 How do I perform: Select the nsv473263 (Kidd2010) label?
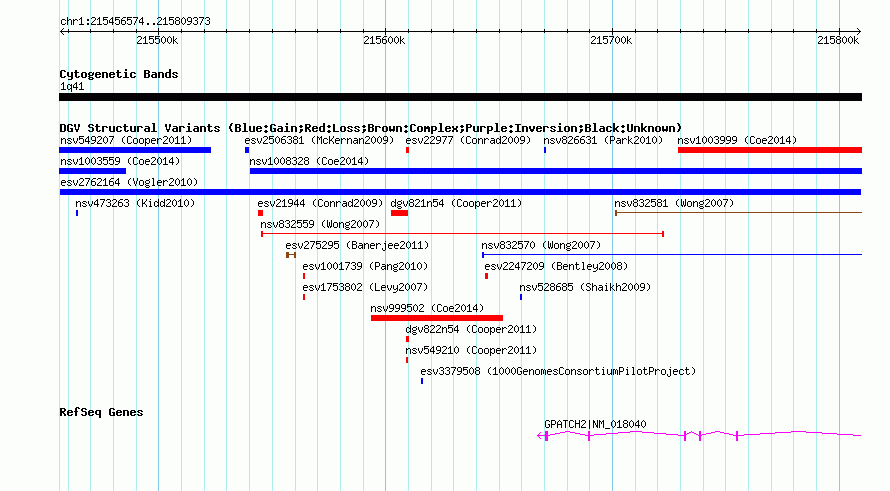[x=135, y=203]
